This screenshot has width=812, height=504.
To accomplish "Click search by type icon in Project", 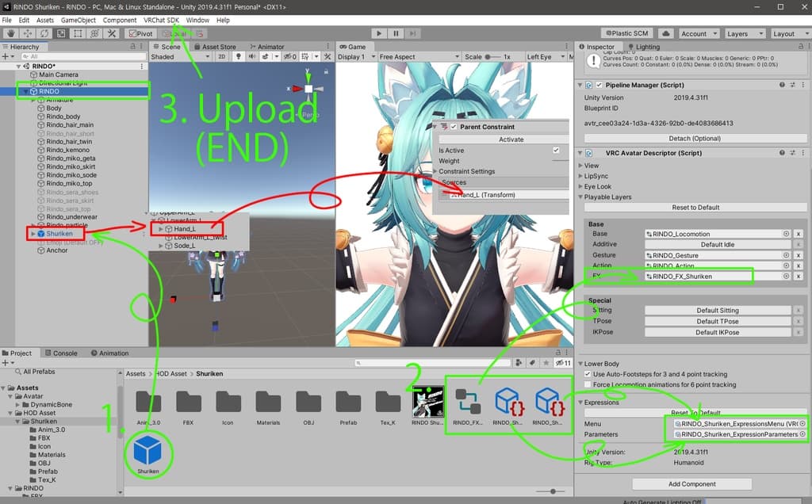I will tap(519, 363).
